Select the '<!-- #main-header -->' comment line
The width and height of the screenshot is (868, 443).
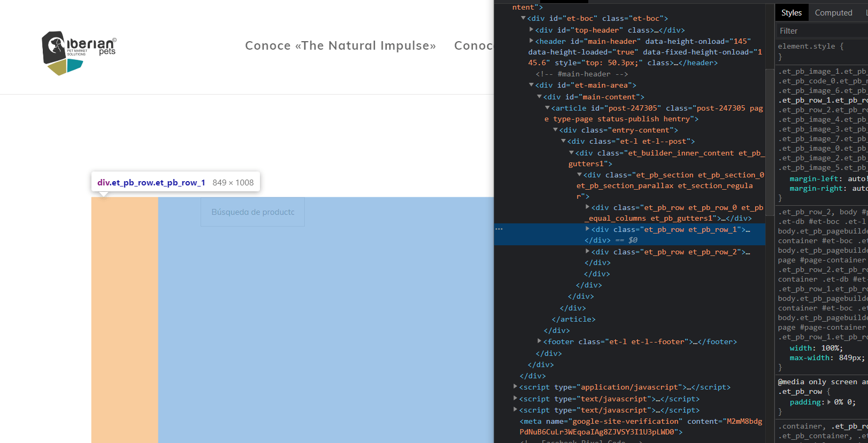582,74
